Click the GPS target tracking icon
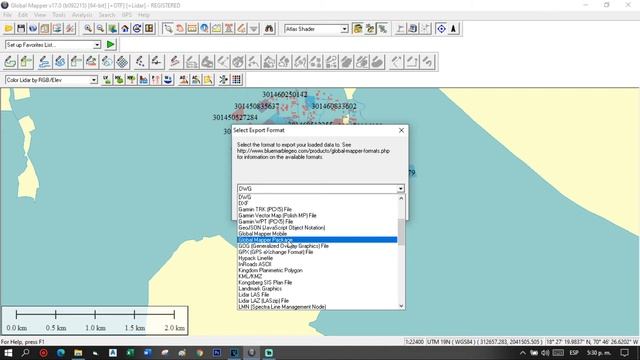 click(441, 29)
